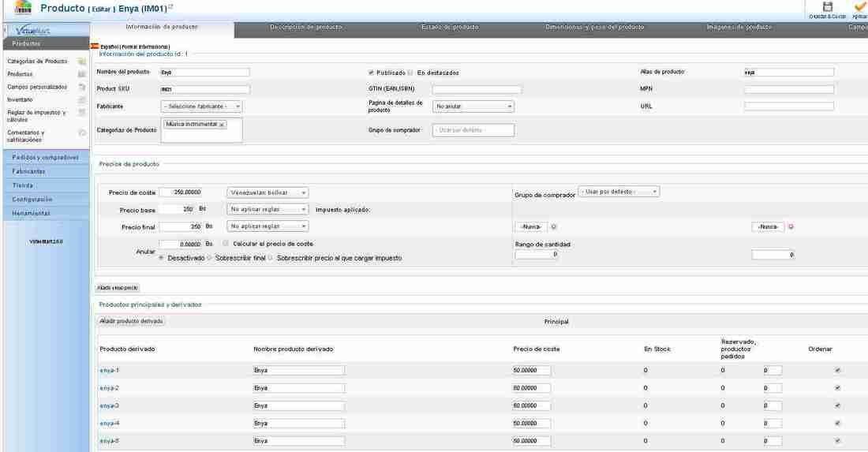This screenshot has height=452, width=868.
Task: Collapse the Productos sidebar header
Action: (46, 43)
